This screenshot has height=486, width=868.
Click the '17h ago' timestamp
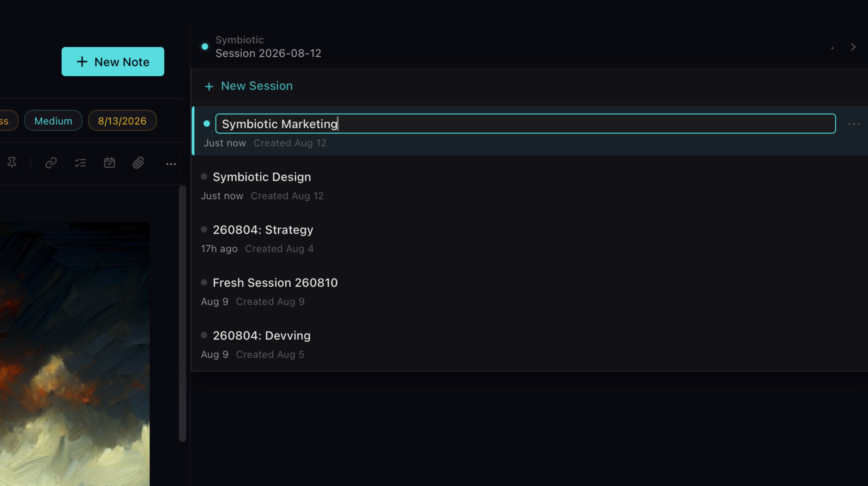coord(219,249)
